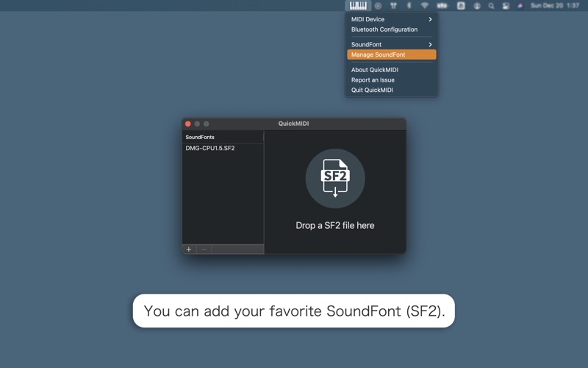Click the SF2 file drop icon

[x=335, y=178]
